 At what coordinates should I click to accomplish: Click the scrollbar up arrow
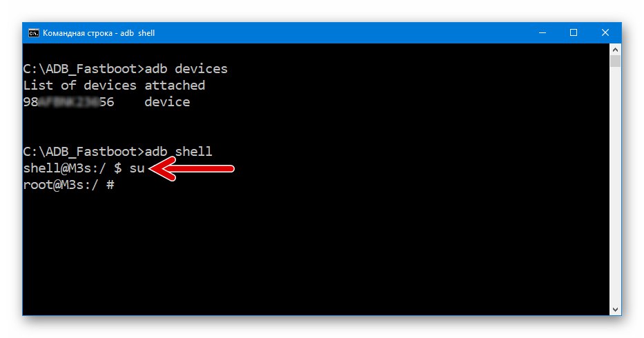click(616, 49)
